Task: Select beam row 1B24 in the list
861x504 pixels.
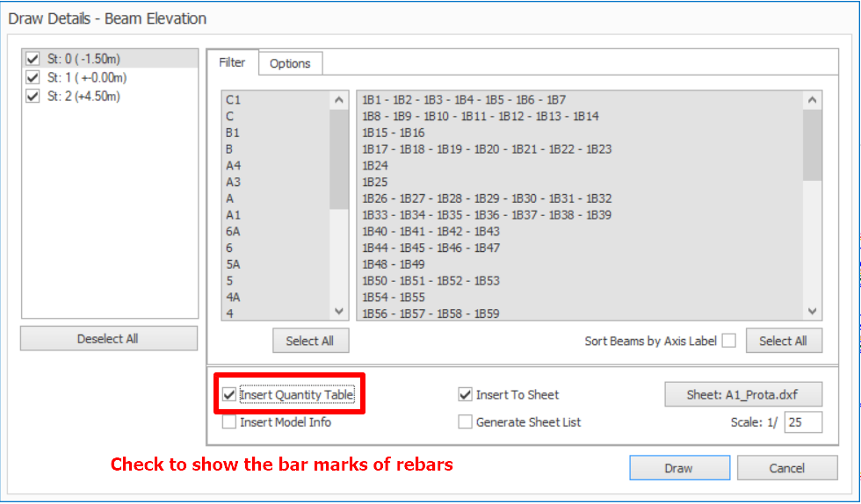Action: pyautogui.click(x=375, y=165)
